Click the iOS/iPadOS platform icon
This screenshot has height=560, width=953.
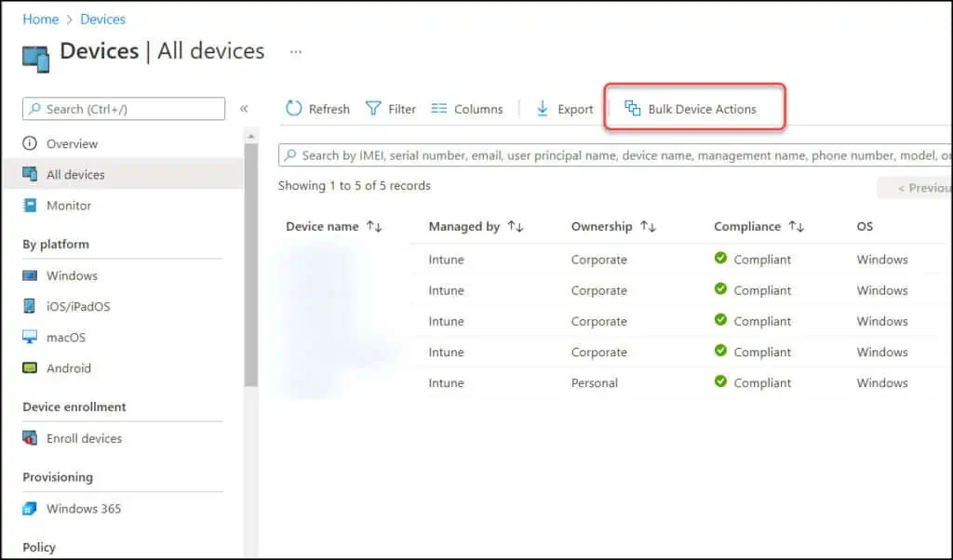click(x=29, y=306)
